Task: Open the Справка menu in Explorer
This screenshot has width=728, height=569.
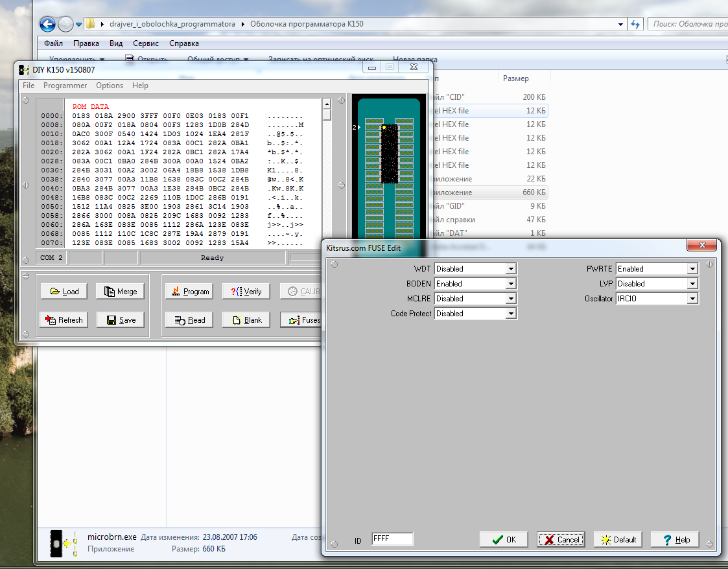Action: pyautogui.click(x=184, y=43)
